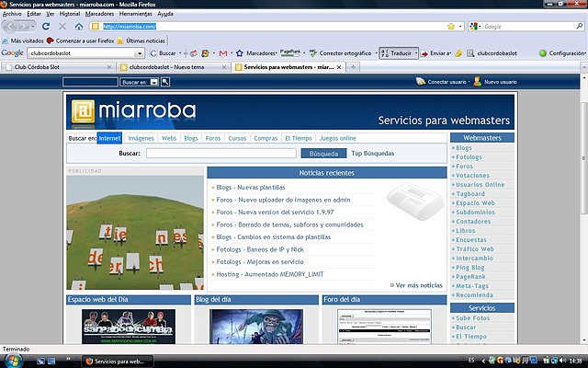Open Hosting - Aumentado MEMORY_LIMIT news link
This screenshot has height=368, width=588.
pos(270,274)
